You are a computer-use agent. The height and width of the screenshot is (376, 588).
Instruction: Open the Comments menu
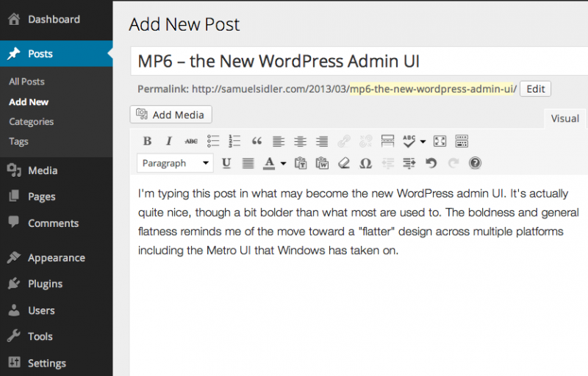click(x=57, y=223)
